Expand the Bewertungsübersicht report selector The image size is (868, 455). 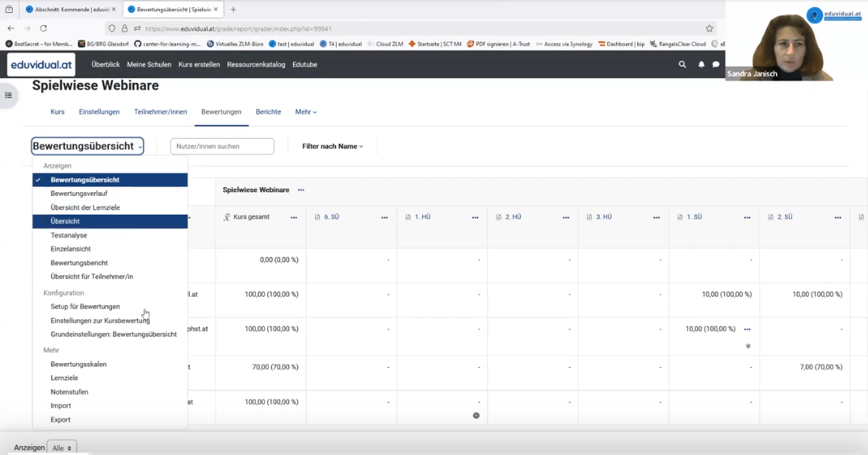click(x=87, y=146)
